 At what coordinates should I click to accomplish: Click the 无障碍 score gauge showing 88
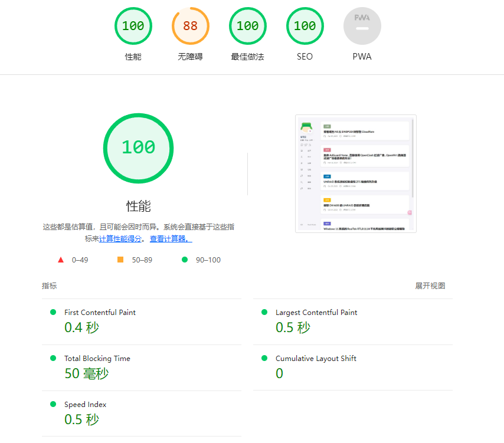click(190, 26)
